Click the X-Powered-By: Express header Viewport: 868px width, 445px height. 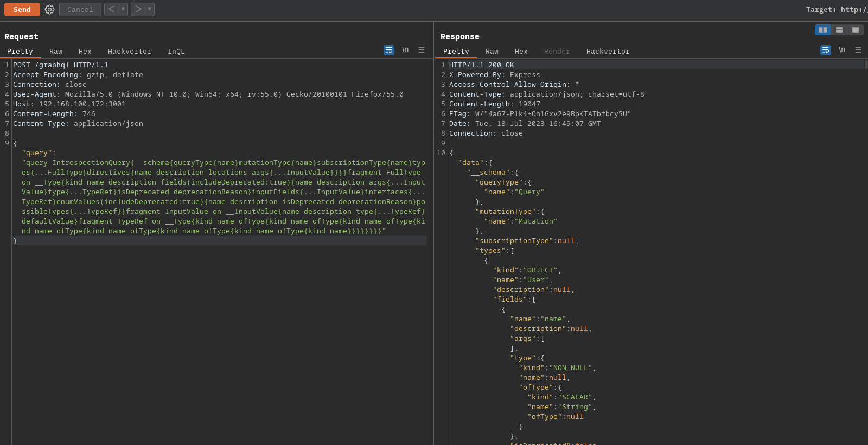(x=495, y=75)
